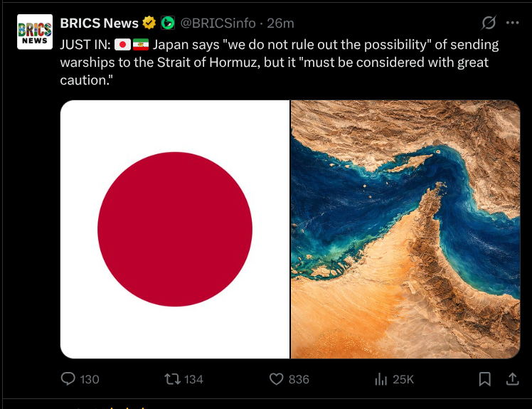Viewport: 532px width, 409px height.
Task: Click the 836 likes count
Action: click(x=299, y=379)
